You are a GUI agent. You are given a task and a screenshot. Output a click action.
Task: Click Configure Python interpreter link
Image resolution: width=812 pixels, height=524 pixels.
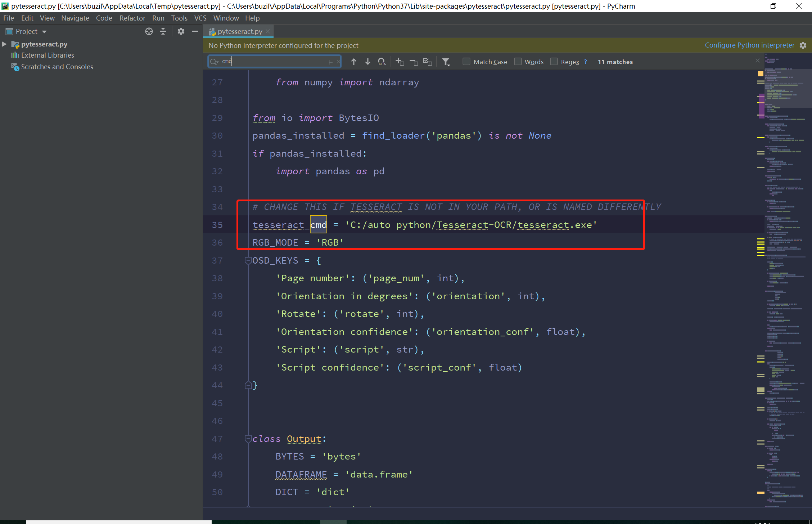point(749,45)
